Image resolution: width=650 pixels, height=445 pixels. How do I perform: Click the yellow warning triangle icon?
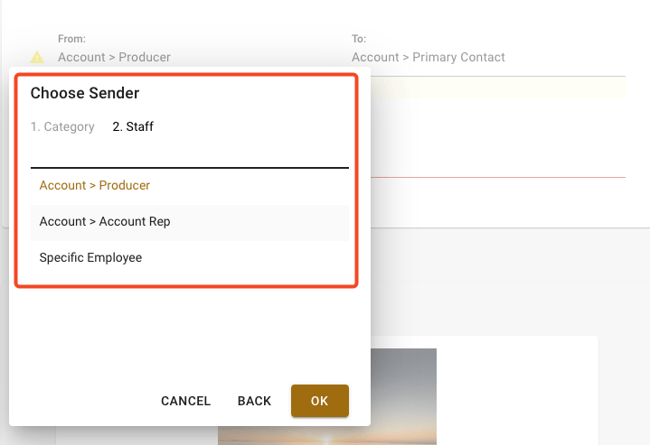pyautogui.click(x=38, y=57)
